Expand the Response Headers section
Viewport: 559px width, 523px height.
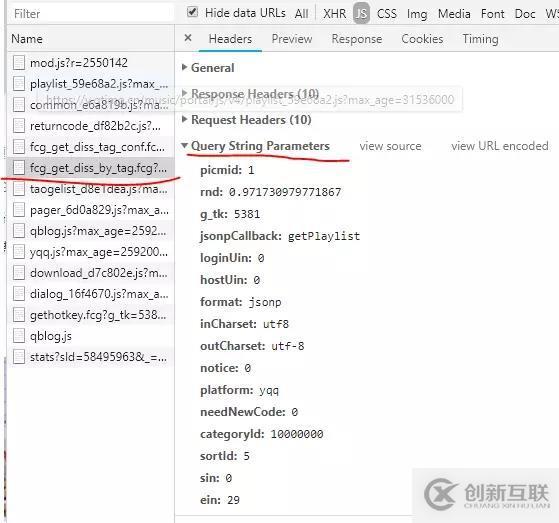(250, 93)
